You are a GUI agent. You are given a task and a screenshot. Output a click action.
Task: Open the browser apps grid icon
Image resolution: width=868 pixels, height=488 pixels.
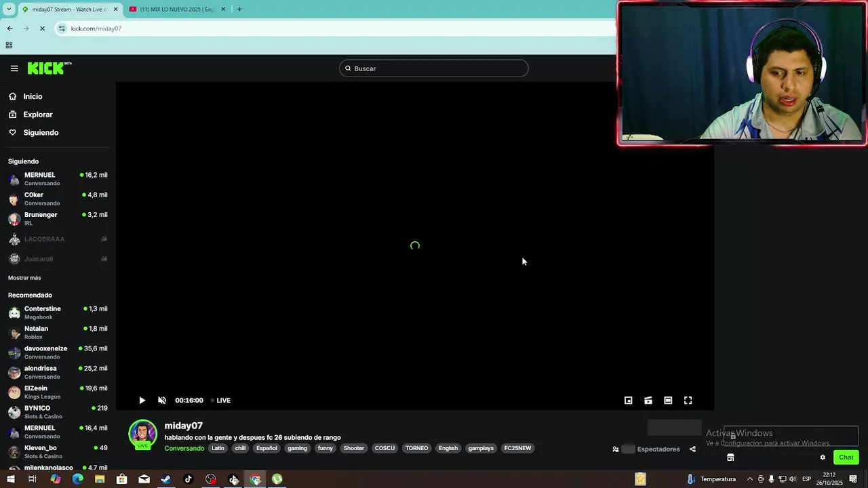tap(9, 45)
